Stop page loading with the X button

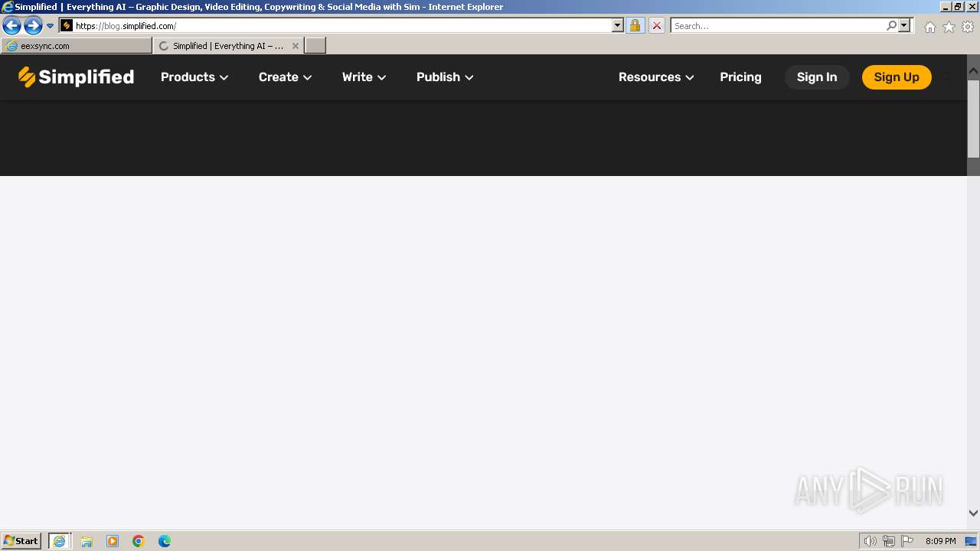(x=657, y=26)
